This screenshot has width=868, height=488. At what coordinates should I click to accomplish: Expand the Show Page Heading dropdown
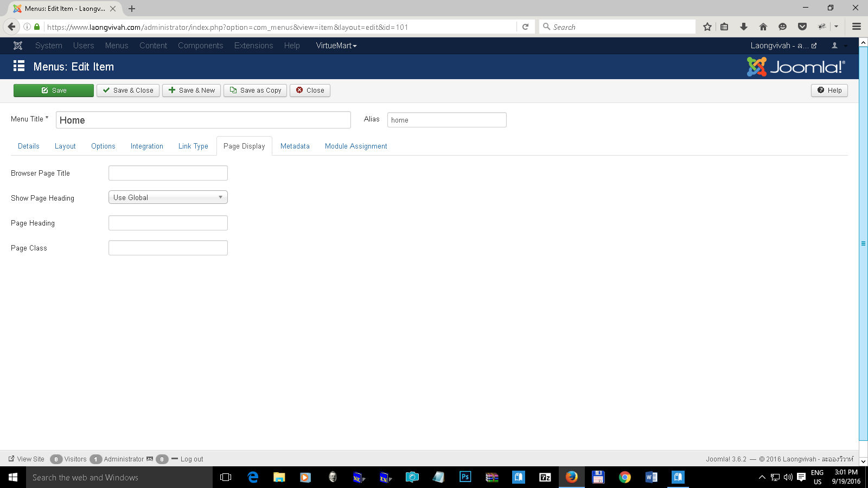click(168, 197)
